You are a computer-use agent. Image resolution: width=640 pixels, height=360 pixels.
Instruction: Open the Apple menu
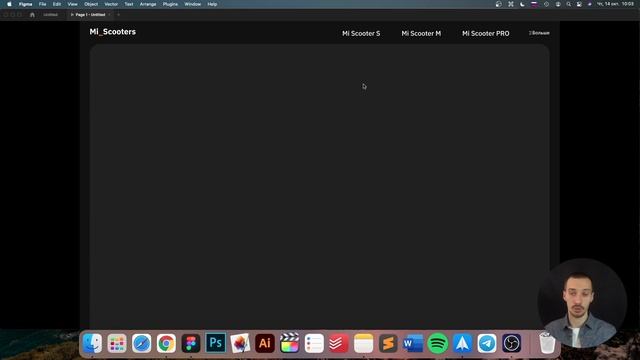coord(9,4)
